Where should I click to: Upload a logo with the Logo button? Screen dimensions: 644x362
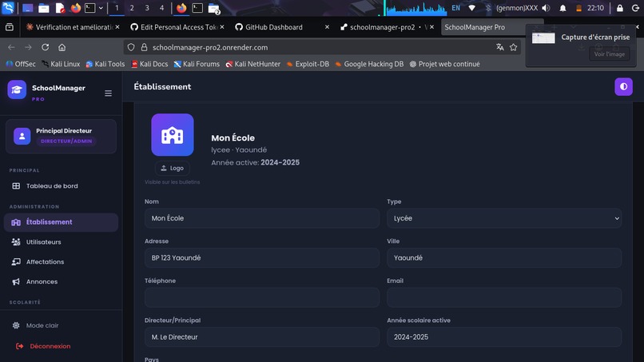[x=172, y=168]
